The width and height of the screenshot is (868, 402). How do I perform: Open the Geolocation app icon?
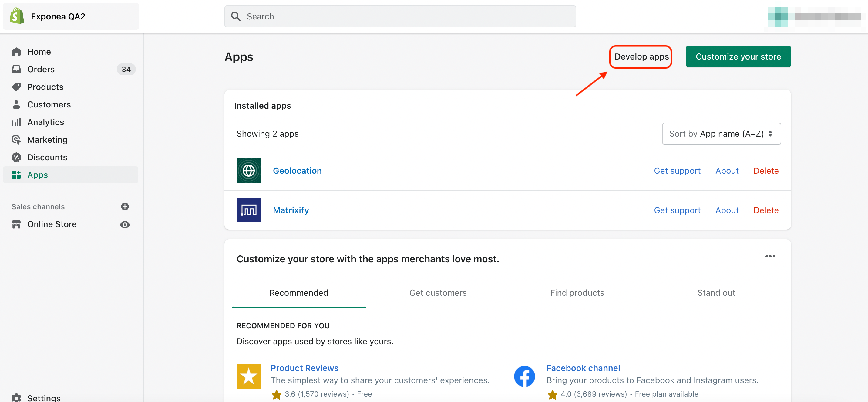pos(248,170)
